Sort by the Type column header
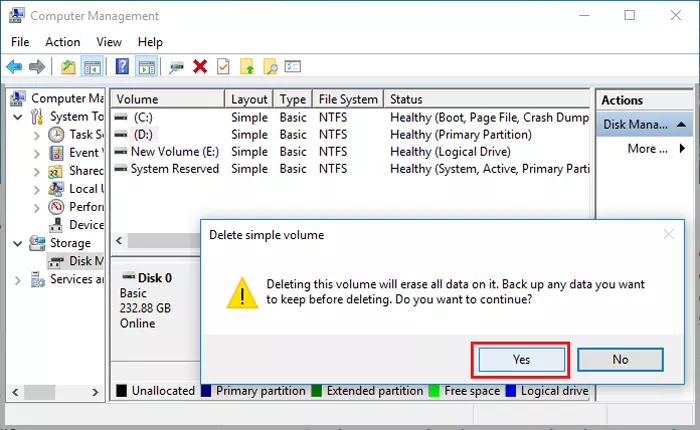Viewport: 700px width, 430px height. [x=293, y=99]
